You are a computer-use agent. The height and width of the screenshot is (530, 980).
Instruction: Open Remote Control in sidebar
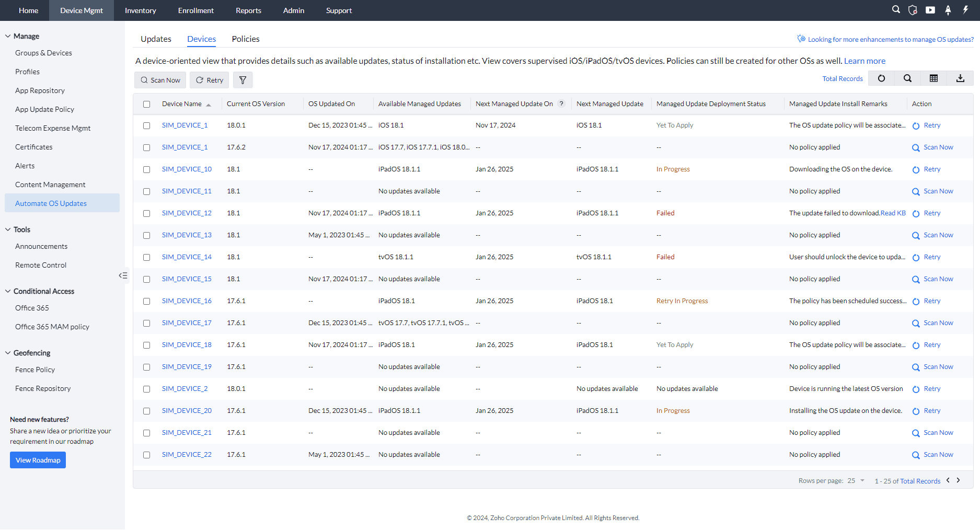(41, 265)
